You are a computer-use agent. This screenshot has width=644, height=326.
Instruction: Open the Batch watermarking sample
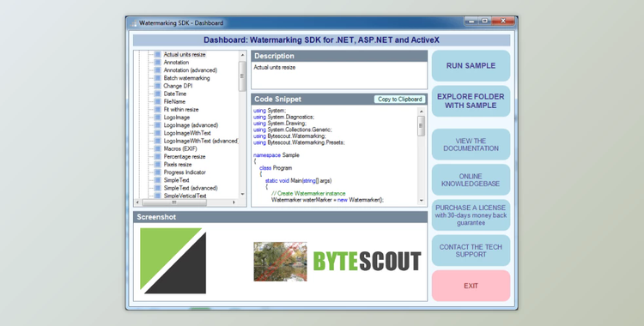point(186,78)
